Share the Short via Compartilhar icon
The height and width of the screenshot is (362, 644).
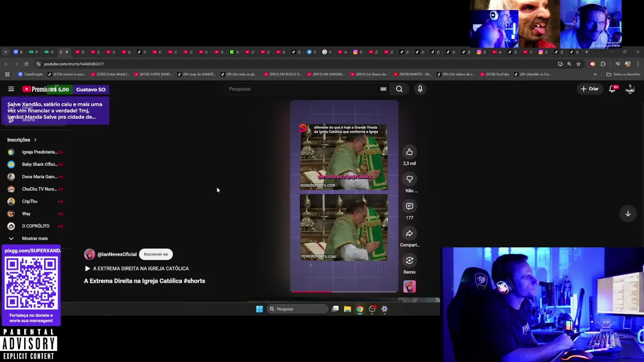click(x=410, y=233)
